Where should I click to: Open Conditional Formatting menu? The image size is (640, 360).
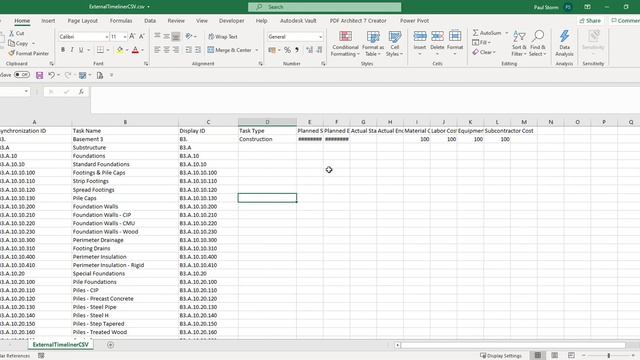pos(345,43)
